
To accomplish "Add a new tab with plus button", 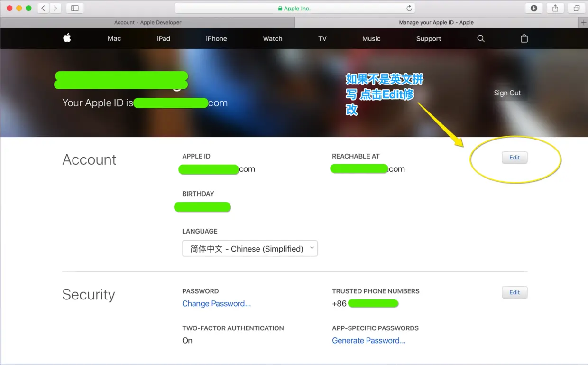I will tap(584, 22).
